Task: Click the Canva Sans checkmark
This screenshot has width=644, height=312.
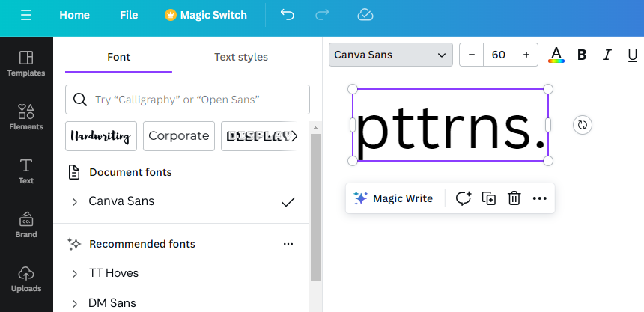Action: pyautogui.click(x=288, y=201)
